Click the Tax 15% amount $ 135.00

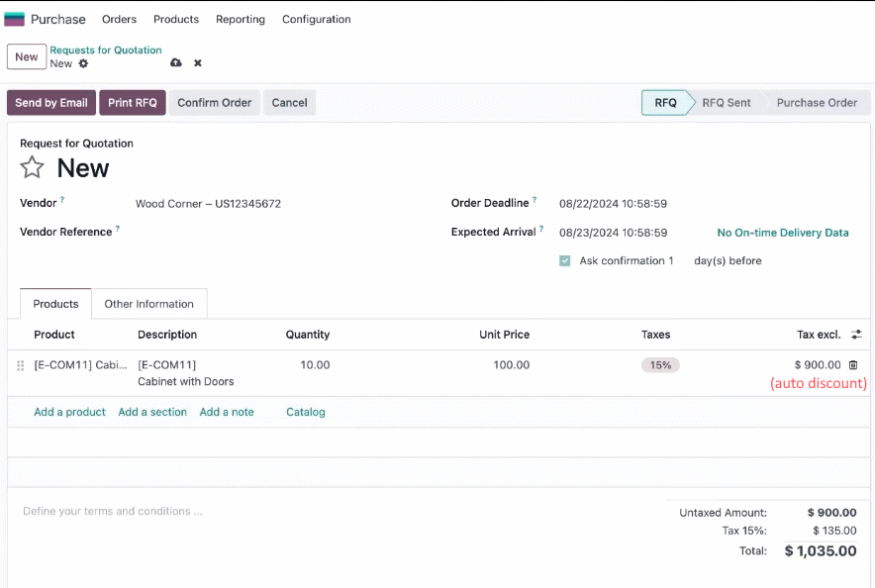click(x=834, y=531)
